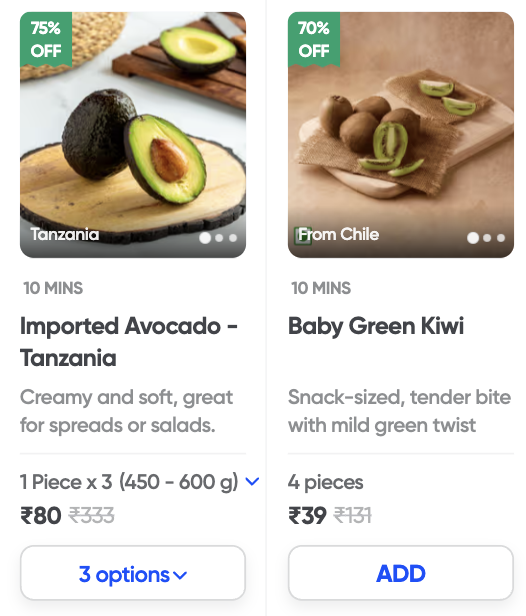This screenshot has width=526, height=616.
Task: Select first carousel dot on avocado image
Action: (205, 238)
